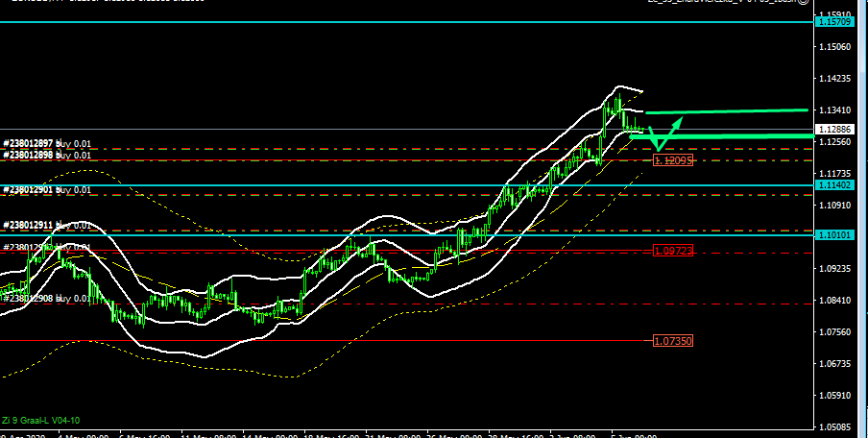Select order #238012897 buy 0.01 label
This screenshot has width=868, height=438.
pos(47,143)
